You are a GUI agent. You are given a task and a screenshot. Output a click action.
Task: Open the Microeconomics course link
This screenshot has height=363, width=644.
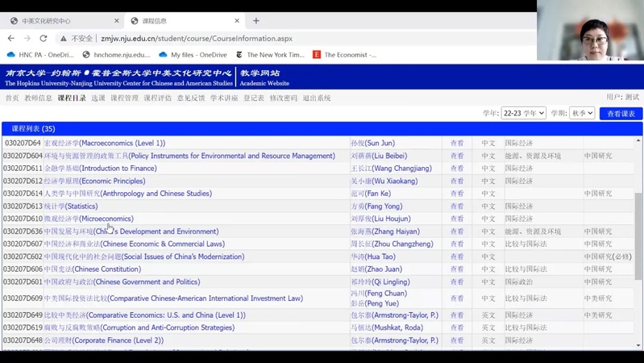[x=89, y=219]
